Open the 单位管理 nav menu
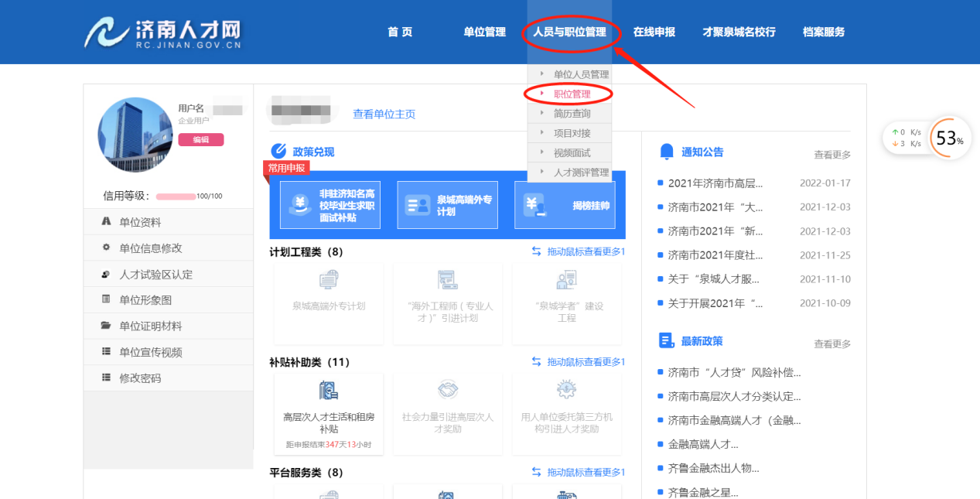Screen dimensions: 980x499 (484, 32)
